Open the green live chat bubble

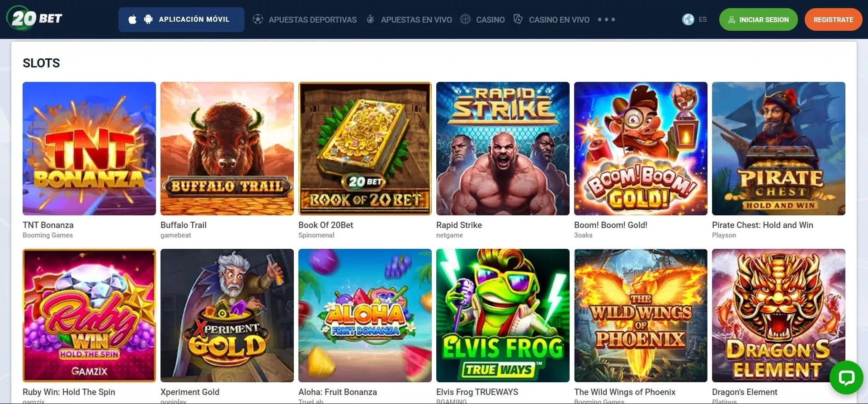(x=846, y=377)
